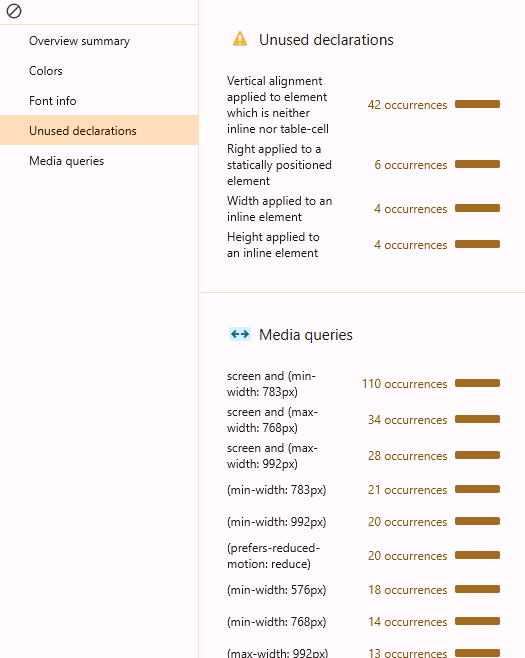Open Overview summary in the sidebar
Image resolution: width=525 pixels, height=658 pixels.
pyautogui.click(x=79, y=41)
